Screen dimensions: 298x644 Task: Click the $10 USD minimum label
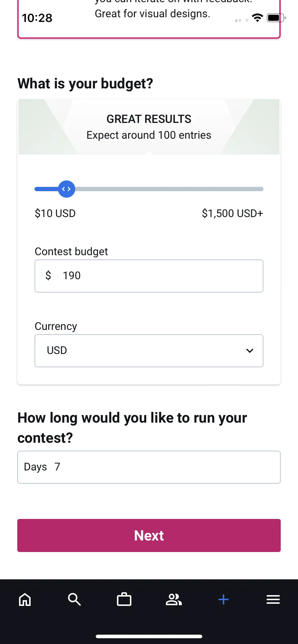tap(55, 213)
